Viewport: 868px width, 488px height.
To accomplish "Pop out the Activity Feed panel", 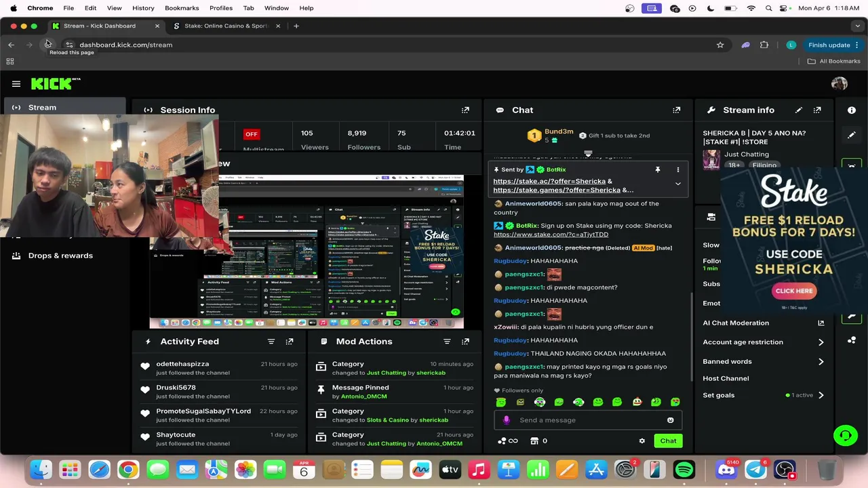I will [290, 342].
